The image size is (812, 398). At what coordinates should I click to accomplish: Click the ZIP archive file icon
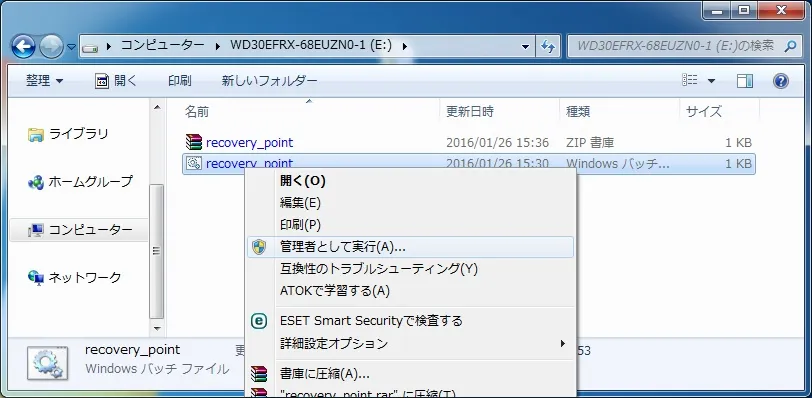tap(194, 142)
